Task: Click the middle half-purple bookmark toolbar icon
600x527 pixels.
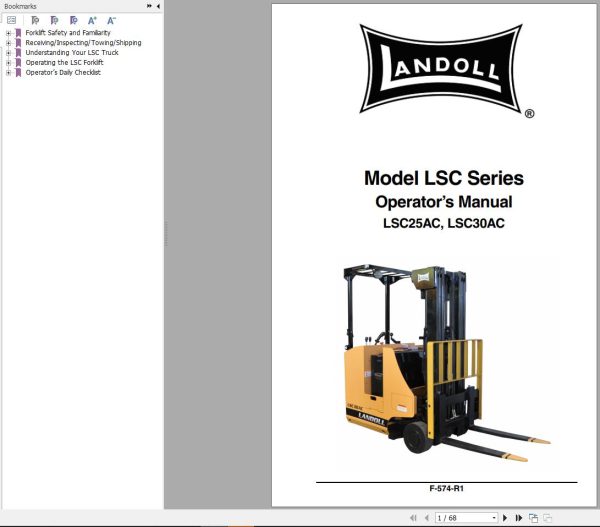Action: 54,20
